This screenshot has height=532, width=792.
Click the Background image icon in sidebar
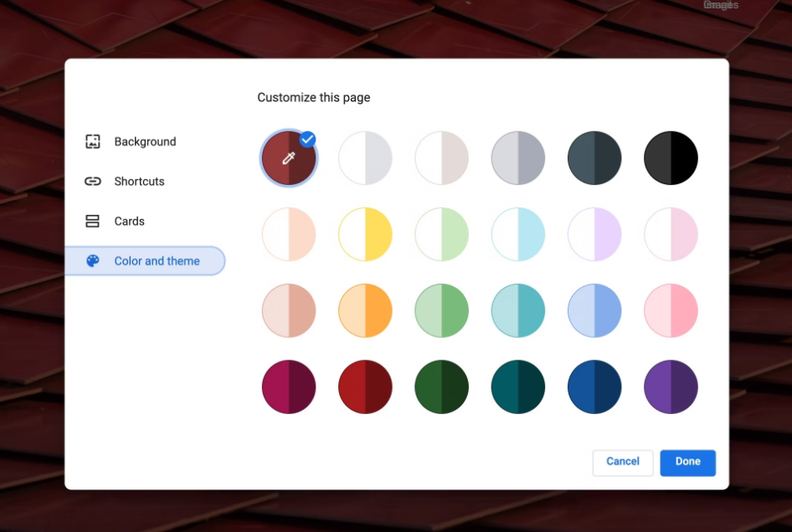[93, 141]
